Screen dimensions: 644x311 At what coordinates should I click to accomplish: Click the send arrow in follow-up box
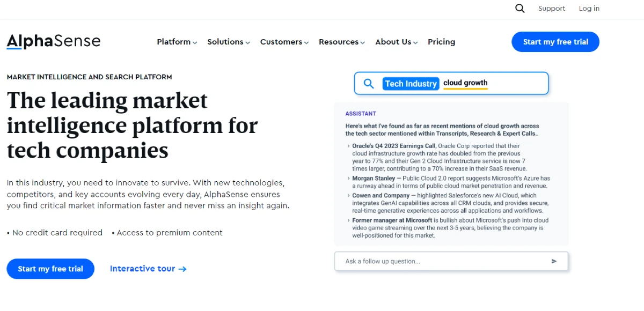pos(554,261)
